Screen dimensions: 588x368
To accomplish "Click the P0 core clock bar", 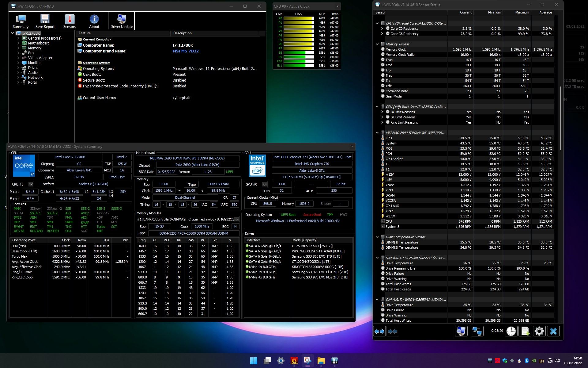I will [x=299, y=18].
